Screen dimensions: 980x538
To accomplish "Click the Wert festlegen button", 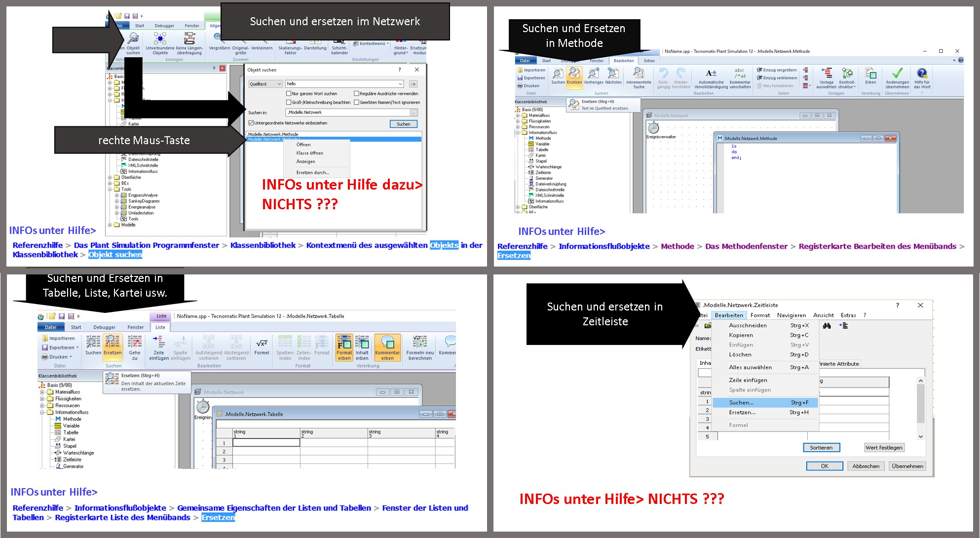I will [x=884, y=448].
